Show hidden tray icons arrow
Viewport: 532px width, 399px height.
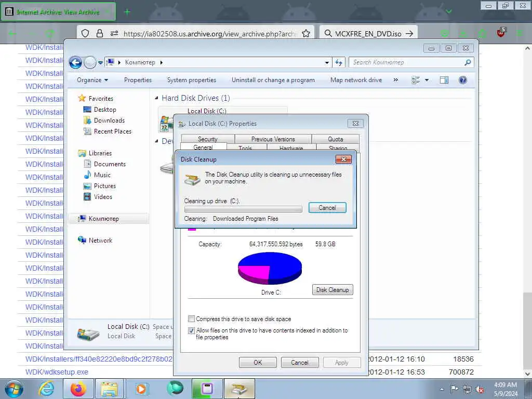pyautogui.click(x=442, y=389)
